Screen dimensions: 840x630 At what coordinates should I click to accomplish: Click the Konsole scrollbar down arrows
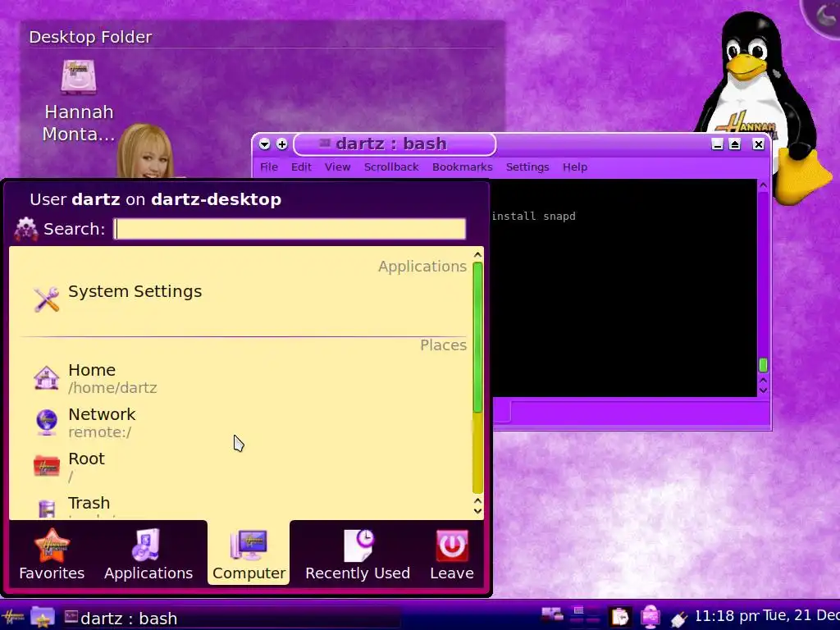(x=764, y=386)
